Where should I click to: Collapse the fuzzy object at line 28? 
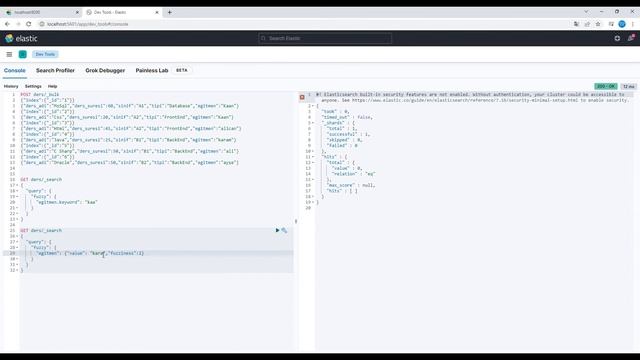click(x=17, y=248)
